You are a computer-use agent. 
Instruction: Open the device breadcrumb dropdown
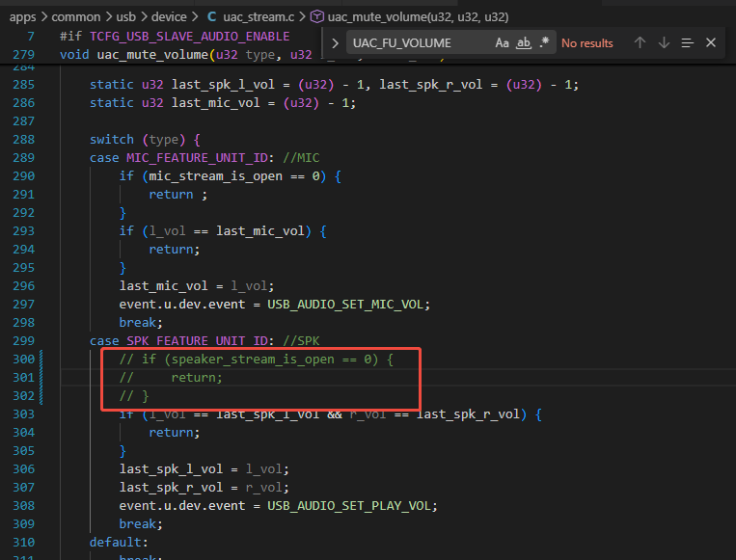(169, 17)
